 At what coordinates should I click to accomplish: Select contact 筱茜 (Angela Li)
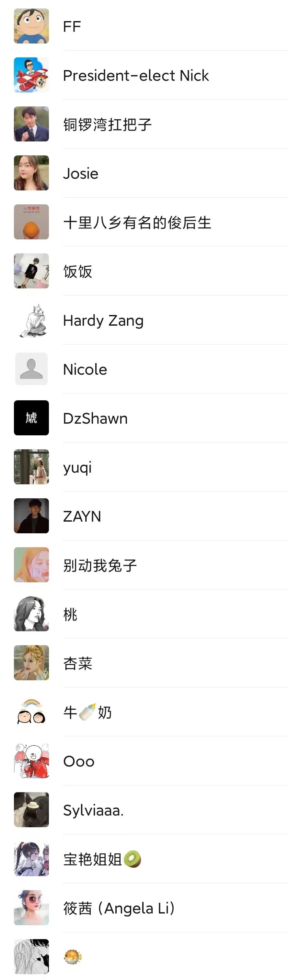tap(144, 908)
